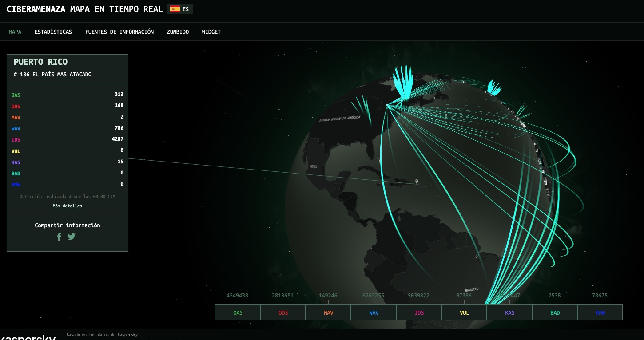Click the MAV label in Puerto Rico panel
This screenshot has height=340, width=644.
tap(16, 118)
